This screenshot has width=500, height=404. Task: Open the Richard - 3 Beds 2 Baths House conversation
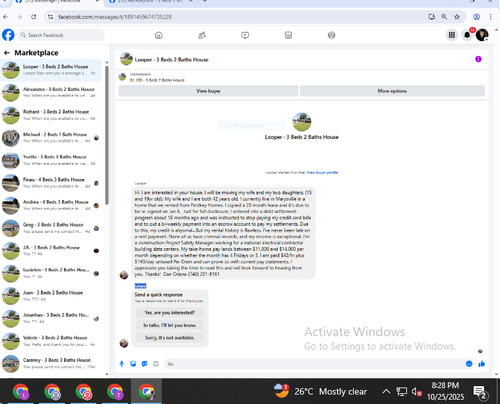(51, 115)
